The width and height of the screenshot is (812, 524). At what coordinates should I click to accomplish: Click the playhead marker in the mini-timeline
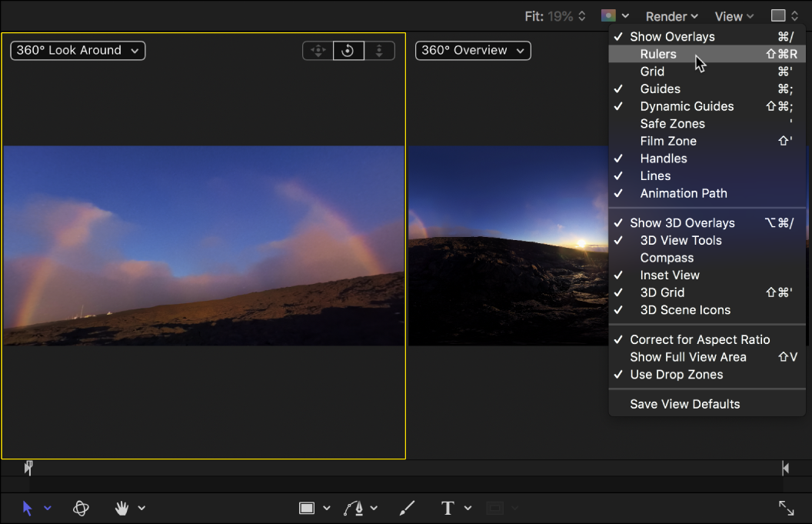click(28, 467)
